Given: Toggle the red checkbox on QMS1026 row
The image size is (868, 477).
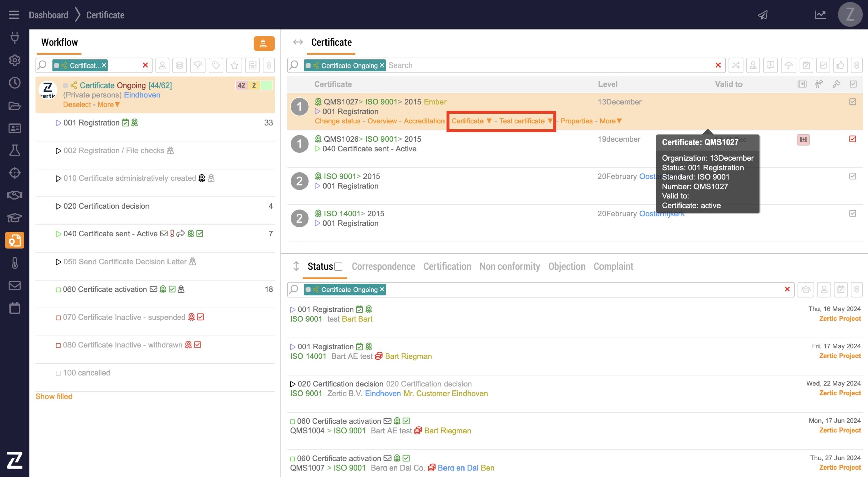Looking at the screenshot, I should point(852,139).
